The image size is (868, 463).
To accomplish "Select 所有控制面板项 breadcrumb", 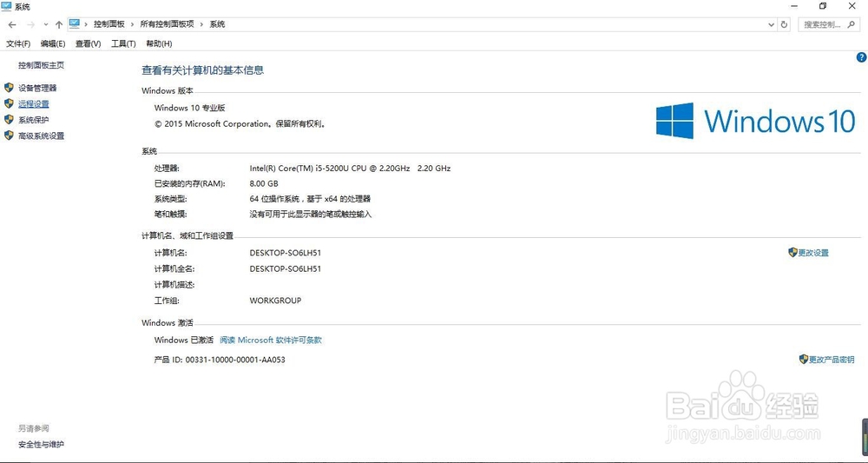I will click(168, 24).
